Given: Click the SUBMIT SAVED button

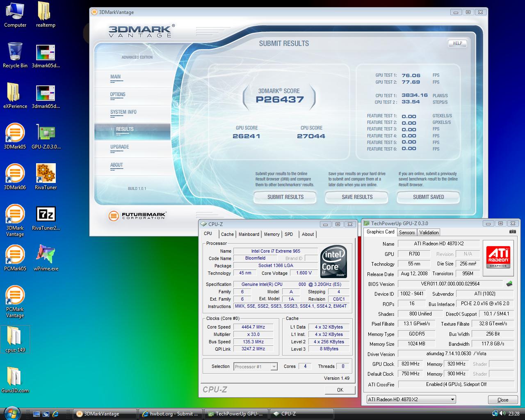Looking at the screenshot, I should click(429, 197).
